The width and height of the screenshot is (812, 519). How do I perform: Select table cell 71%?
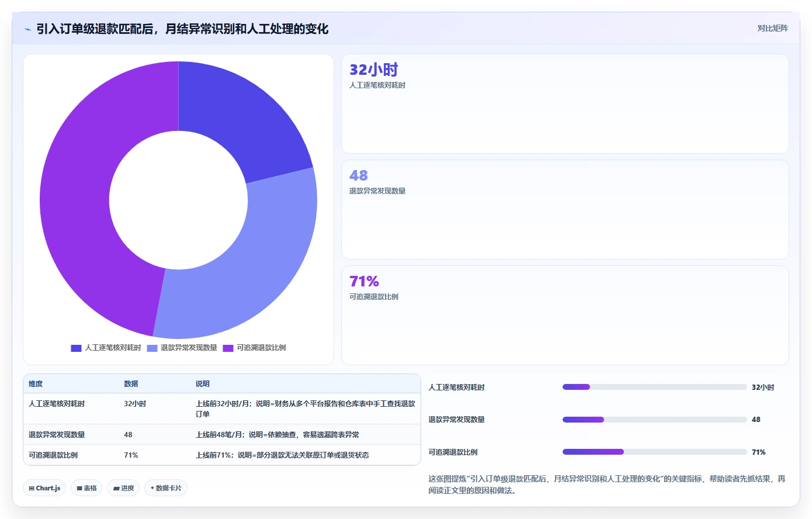pyautogui.click(x=131, y=455)
